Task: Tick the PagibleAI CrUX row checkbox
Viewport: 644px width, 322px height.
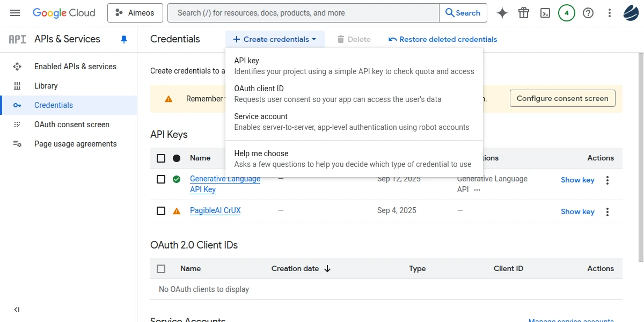Action: point(161,211)
